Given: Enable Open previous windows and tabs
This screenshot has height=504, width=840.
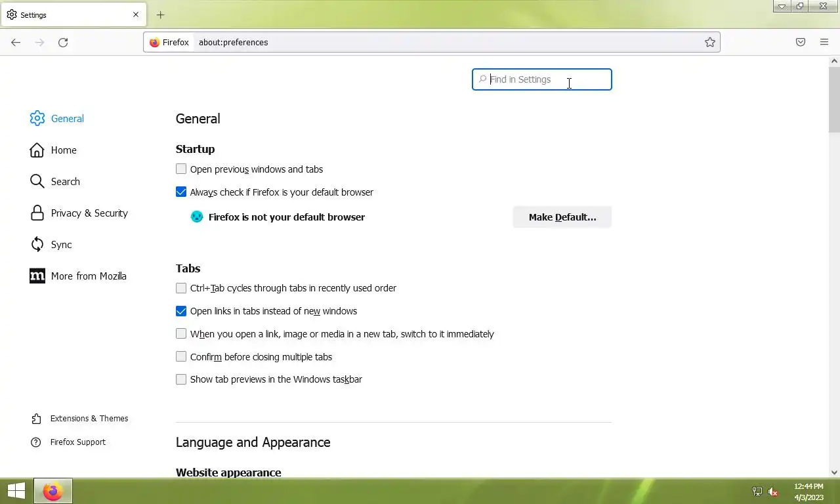Looking at the screenshot, I should pos(181,169).
